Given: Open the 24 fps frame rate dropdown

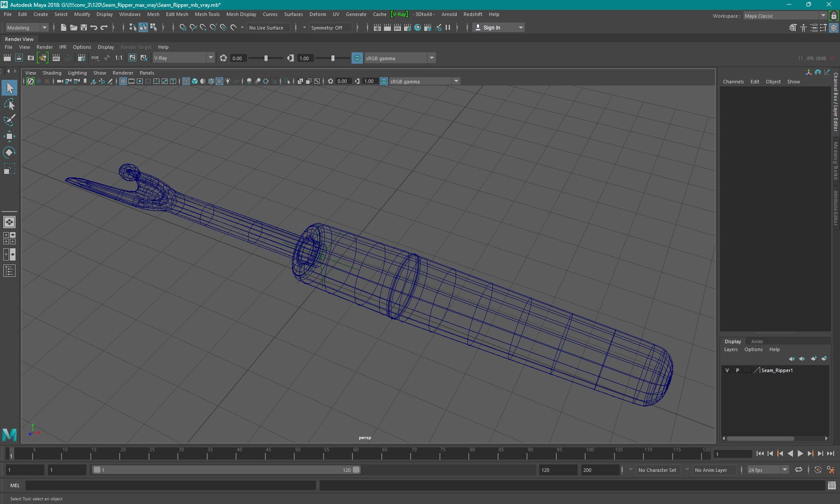Looking at the screenshot, I should pos(768,470).
